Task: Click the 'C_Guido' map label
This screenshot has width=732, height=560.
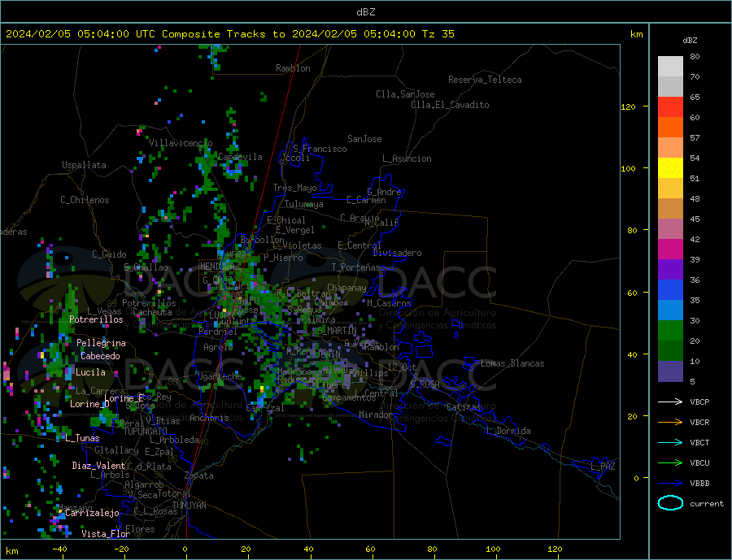Action: coord(109,254)
